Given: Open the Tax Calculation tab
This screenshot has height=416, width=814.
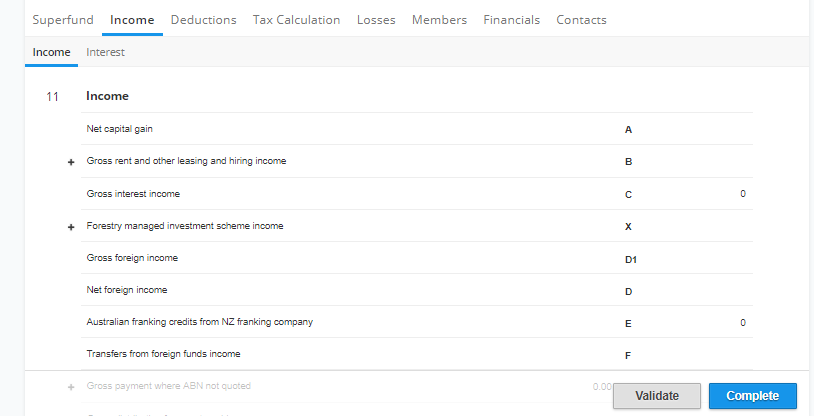Looking at the screenshot, I should pyautogui.click(x=296, y=20).
